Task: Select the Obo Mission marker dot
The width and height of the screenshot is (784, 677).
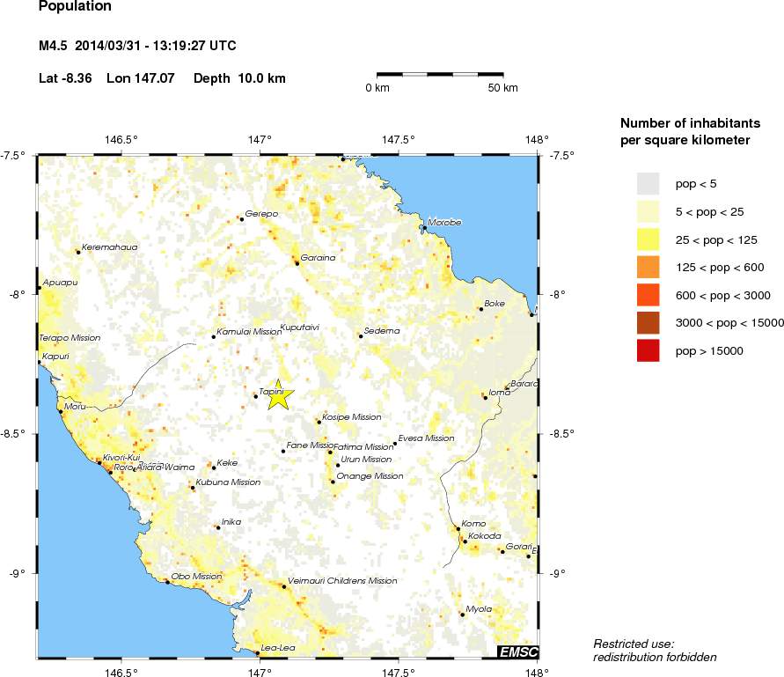Action: tap(167, 582)
